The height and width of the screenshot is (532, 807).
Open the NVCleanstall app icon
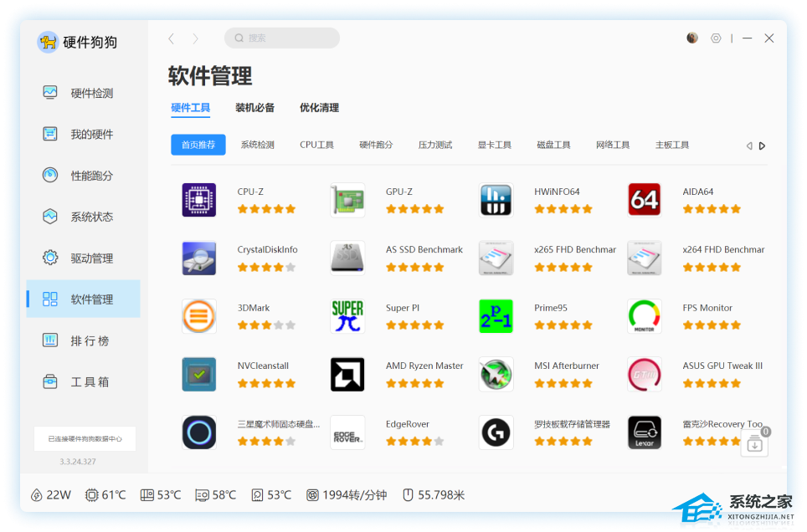[x=199, y=374]
